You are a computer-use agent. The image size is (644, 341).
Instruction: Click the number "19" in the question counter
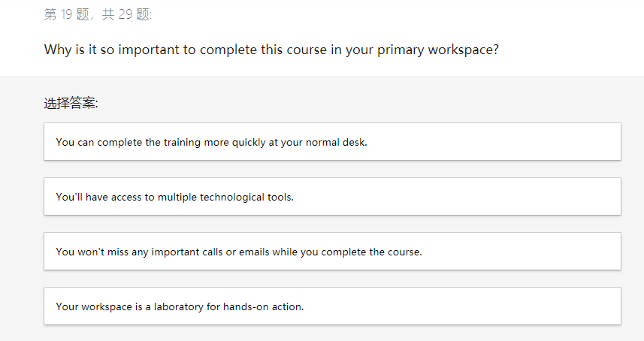click(x=67, y=15)
